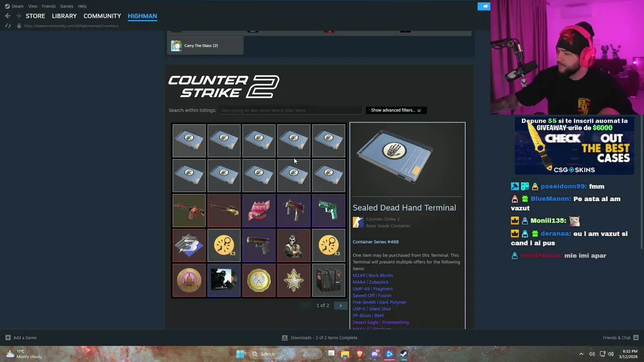Open Sawed-Off | Fusion link
This screenshot has width=644, height=362.
click(x=372, y=296)
